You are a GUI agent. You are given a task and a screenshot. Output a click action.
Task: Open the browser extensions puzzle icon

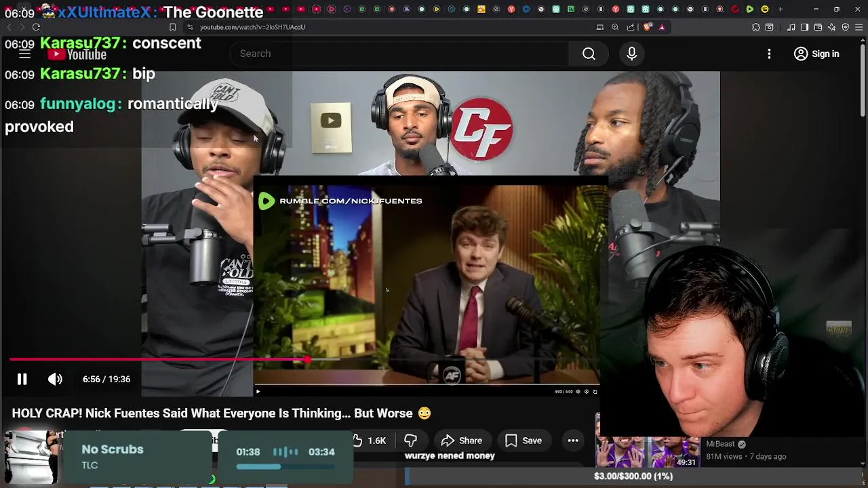(x=756, y=27)
